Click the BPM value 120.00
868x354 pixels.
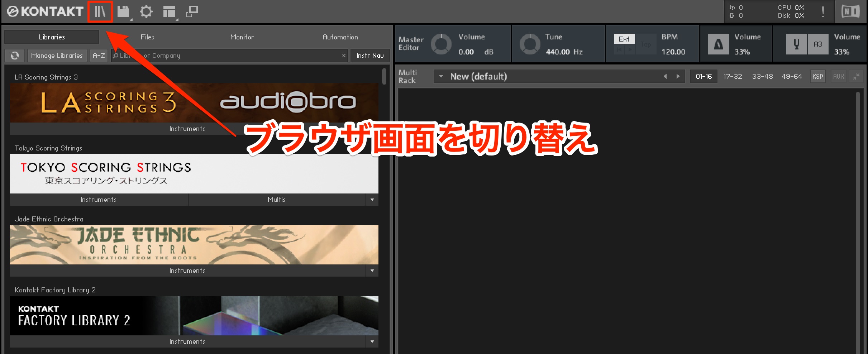click(673, 52)
